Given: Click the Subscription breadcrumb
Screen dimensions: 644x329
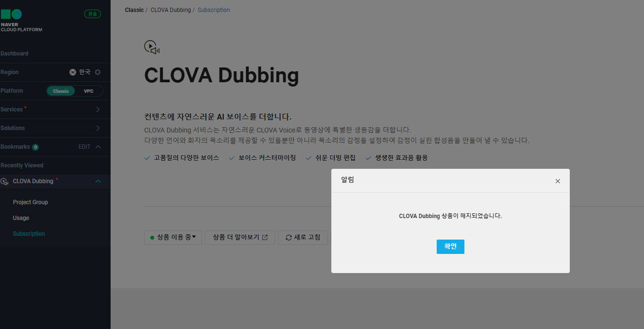Looking at the screenshot, I should (x=214, y=10).
